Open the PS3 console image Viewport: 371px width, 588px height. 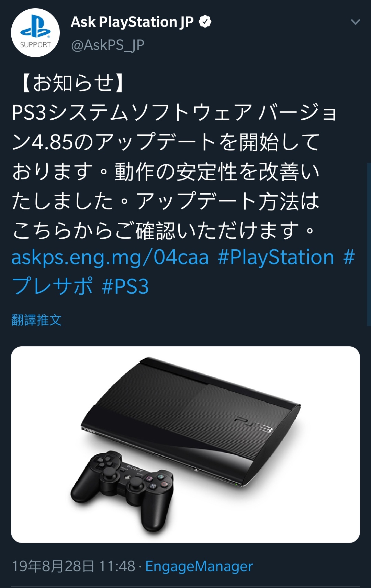pyautogui.click(x=185, y=444)
